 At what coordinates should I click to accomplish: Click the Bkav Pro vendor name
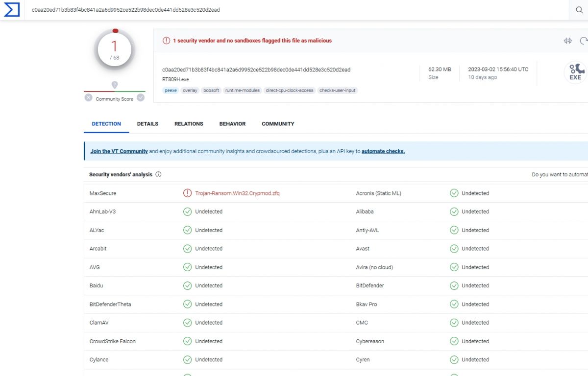[367, 304]
